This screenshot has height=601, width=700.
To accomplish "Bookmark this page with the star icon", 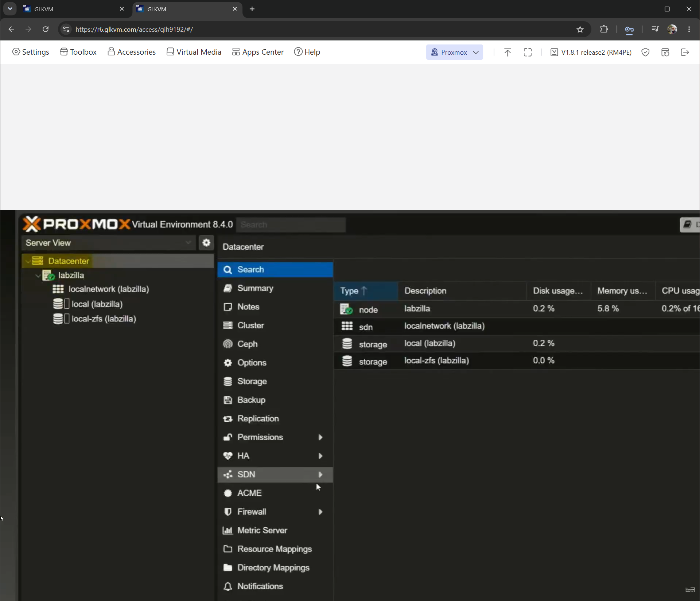I will click(580, 29).
